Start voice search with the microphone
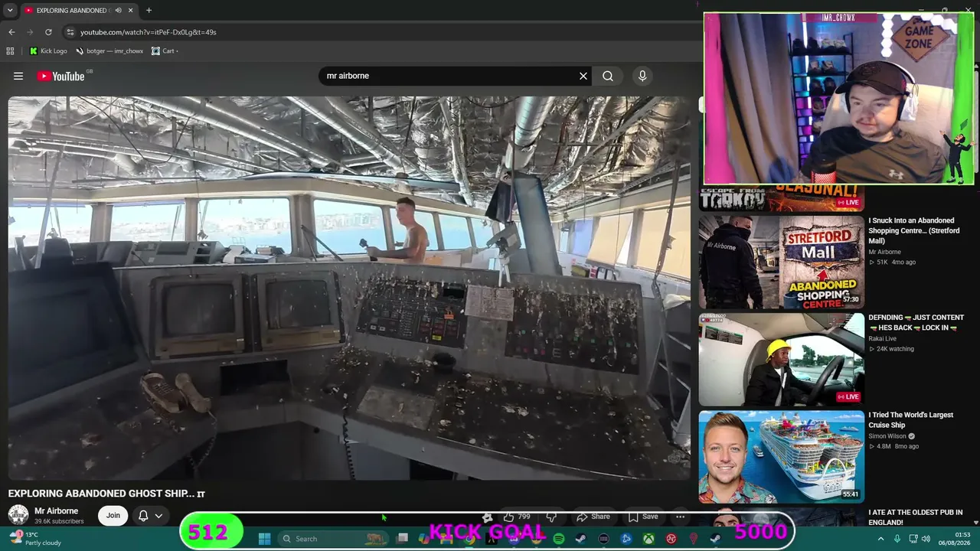The height and width of the screenshot is (551, 980). point(642,76)
